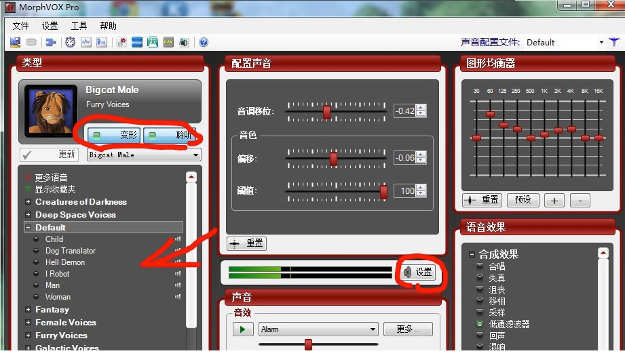Click the signal bars icon beside I Robot

(x=178, y=274)
